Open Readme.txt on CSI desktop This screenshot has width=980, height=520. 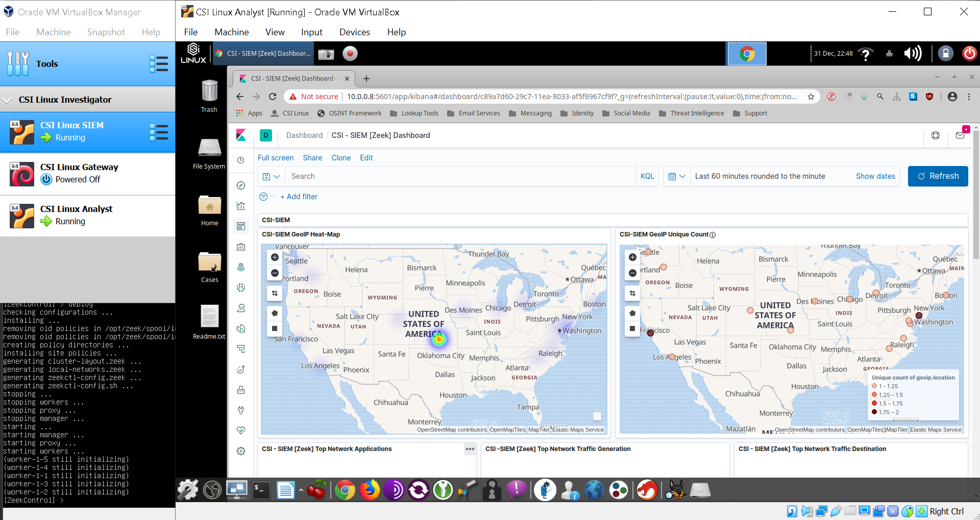pos(209,322)
